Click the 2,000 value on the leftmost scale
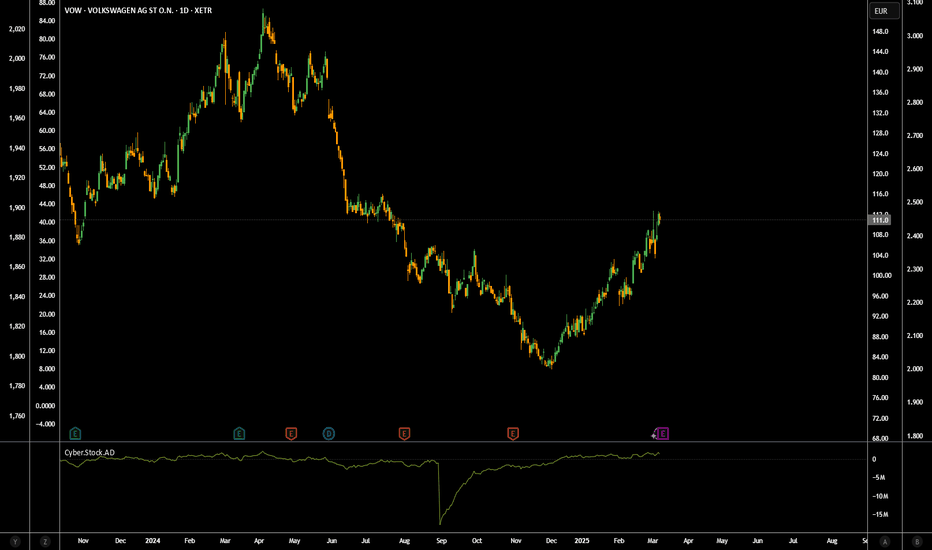Image resolution: width=932 pixels, height=550 pixels. pyautogui.click(x=17, y=58)
